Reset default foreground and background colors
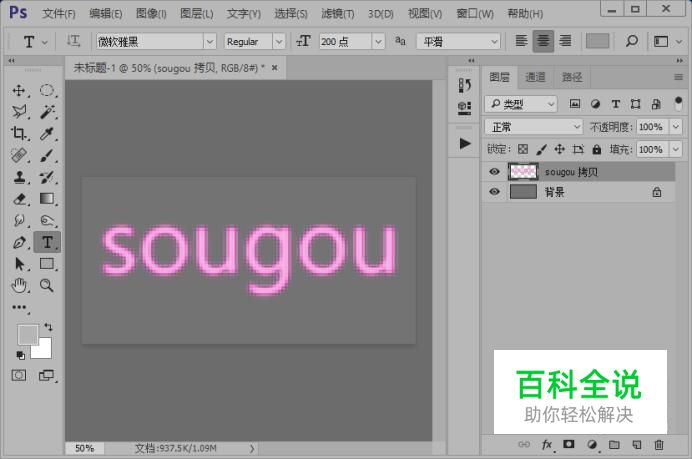This screenshot has height=459, width=692. (x=20, y=355)
